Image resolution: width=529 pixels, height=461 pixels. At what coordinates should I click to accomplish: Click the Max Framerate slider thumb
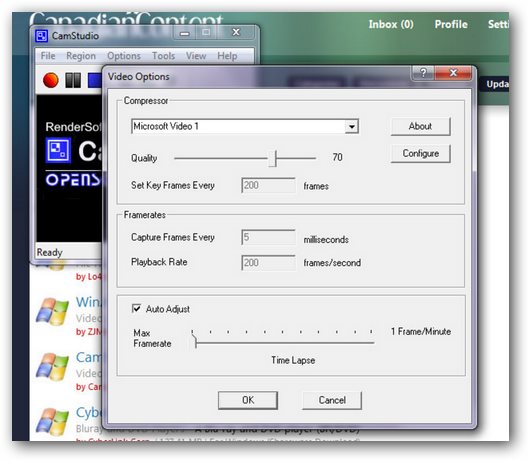point(194,340)
